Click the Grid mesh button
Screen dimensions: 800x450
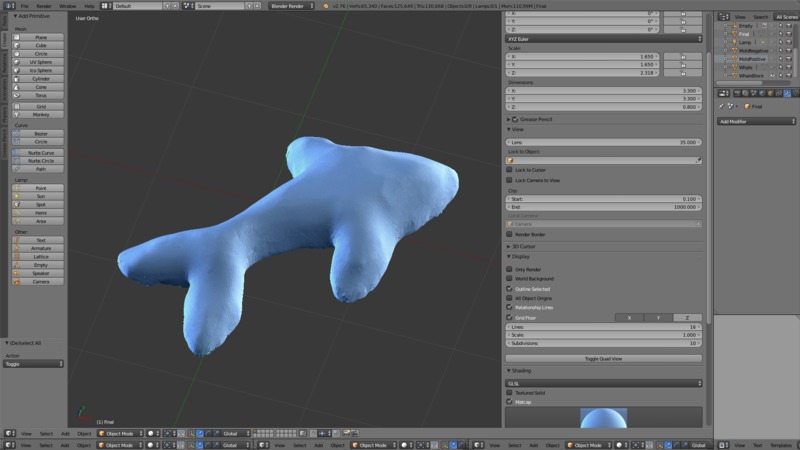click(x=38, y=107)
